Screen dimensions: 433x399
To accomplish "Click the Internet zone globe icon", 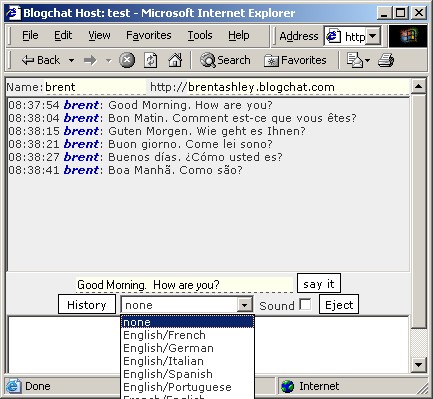I will point(287,386).
